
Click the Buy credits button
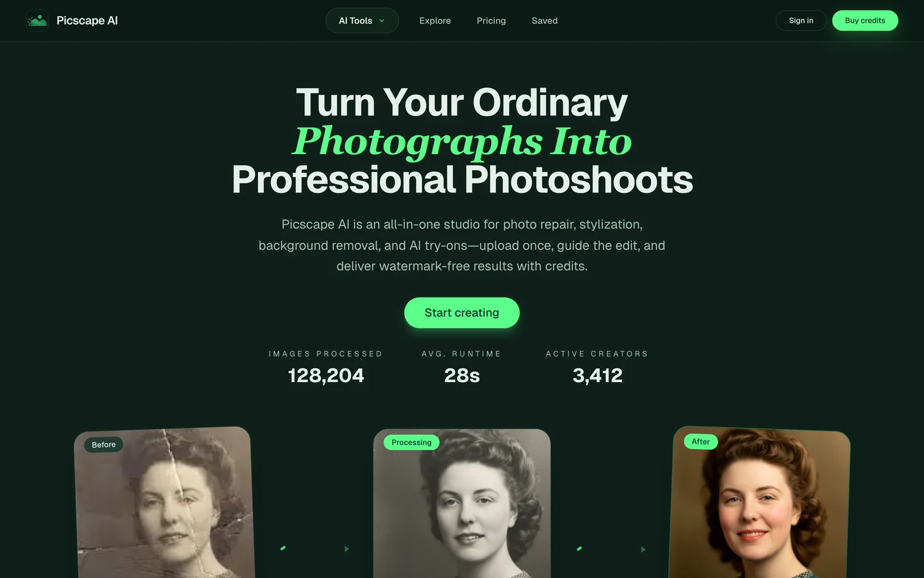(x=865, y=21)
